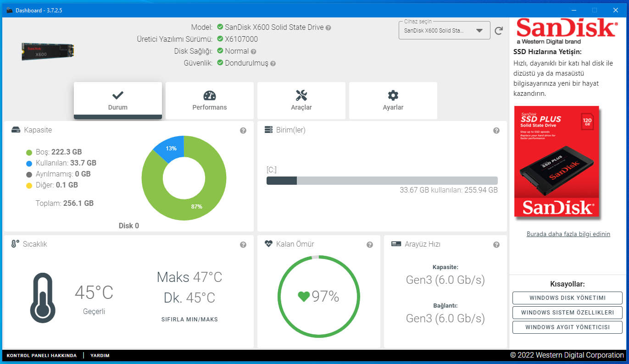This screenshot has width=629, height=364.
Task: Click KONTROL PANELİ HAKKINDA in the footer
Action: 42,355
